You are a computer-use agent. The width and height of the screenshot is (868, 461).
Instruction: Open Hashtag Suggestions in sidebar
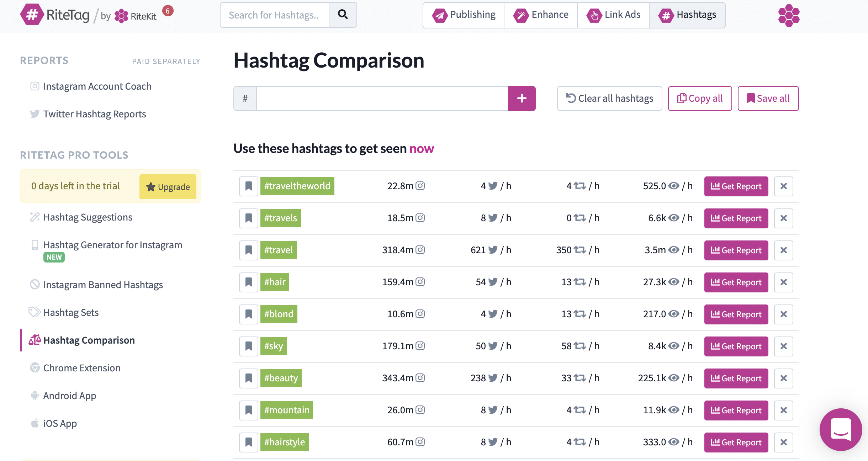click(88, 216)
